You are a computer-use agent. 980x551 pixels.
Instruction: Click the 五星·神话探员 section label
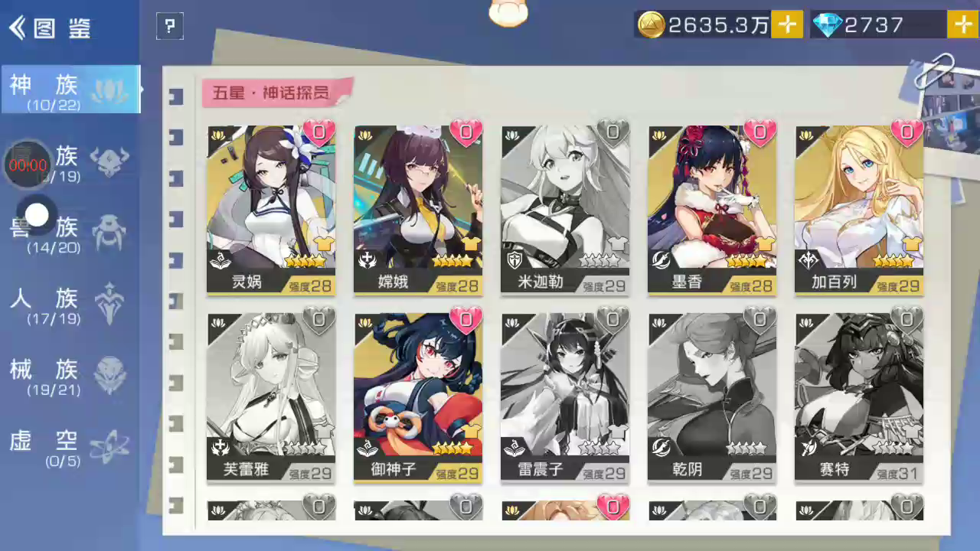pyautogui.click(x=272, y=93)
